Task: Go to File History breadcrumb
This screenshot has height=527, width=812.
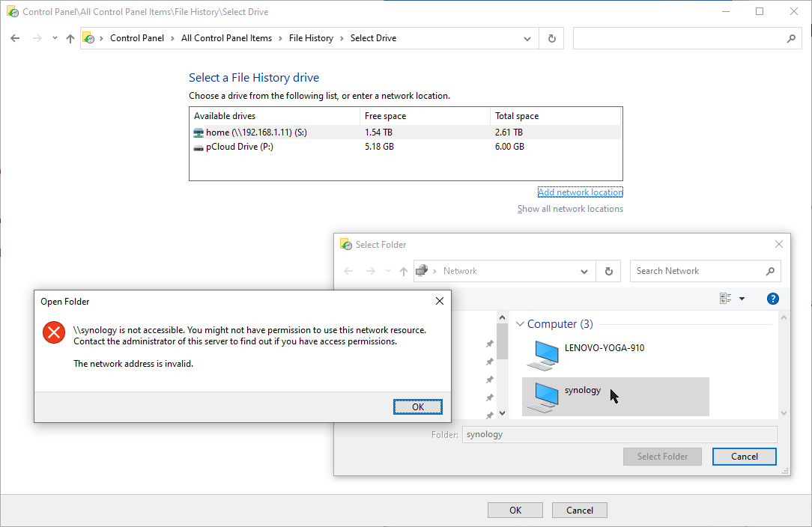Action: click(x=311, y=38)
